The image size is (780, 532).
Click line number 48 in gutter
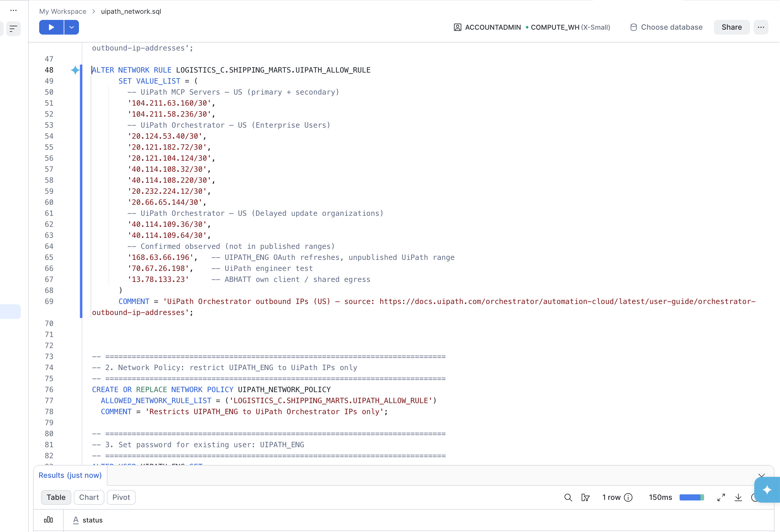coord(49,70)
